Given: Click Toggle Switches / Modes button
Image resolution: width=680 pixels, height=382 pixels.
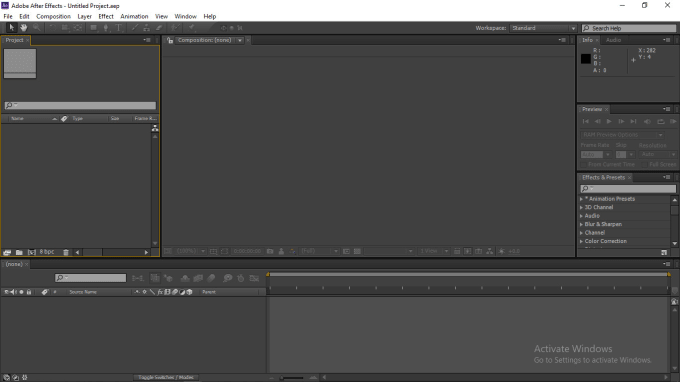Looking at the screenshot, I should [166, 377].
